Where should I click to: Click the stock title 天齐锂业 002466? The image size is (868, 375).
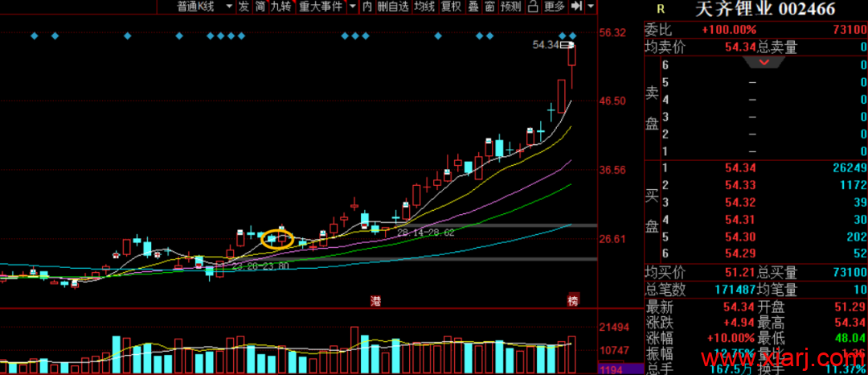coord(764,9)
